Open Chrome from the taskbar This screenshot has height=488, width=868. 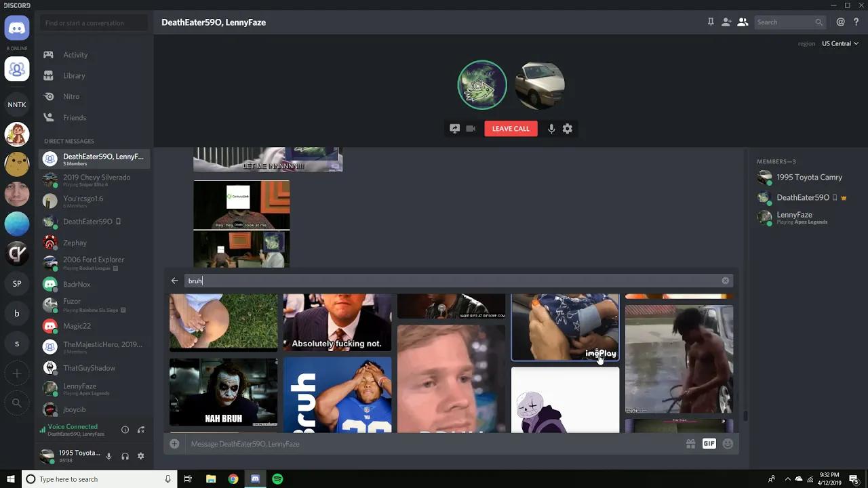click(233, 479)
